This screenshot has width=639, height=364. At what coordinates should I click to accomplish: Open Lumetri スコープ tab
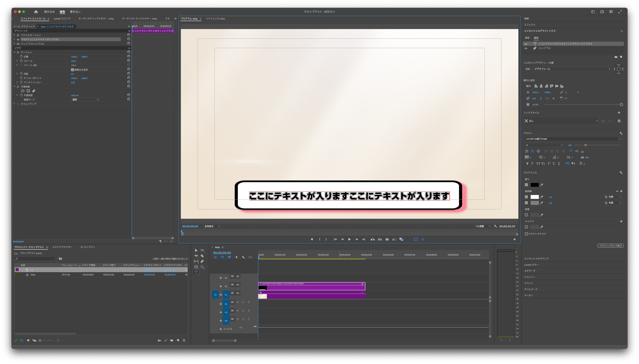pos(62,19)
